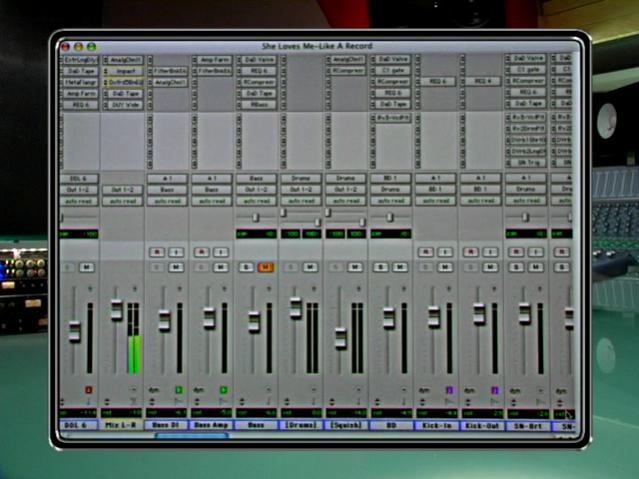Click the DDL 6 red group indicator
This screenshot has width=639, height=479.
point(89,389)
